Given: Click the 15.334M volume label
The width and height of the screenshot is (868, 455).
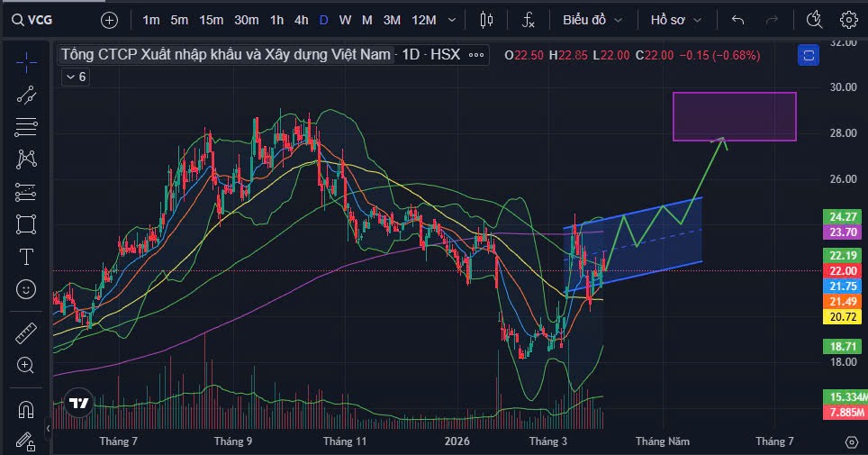Looking at the screenshot, I should tap(845, 396).
